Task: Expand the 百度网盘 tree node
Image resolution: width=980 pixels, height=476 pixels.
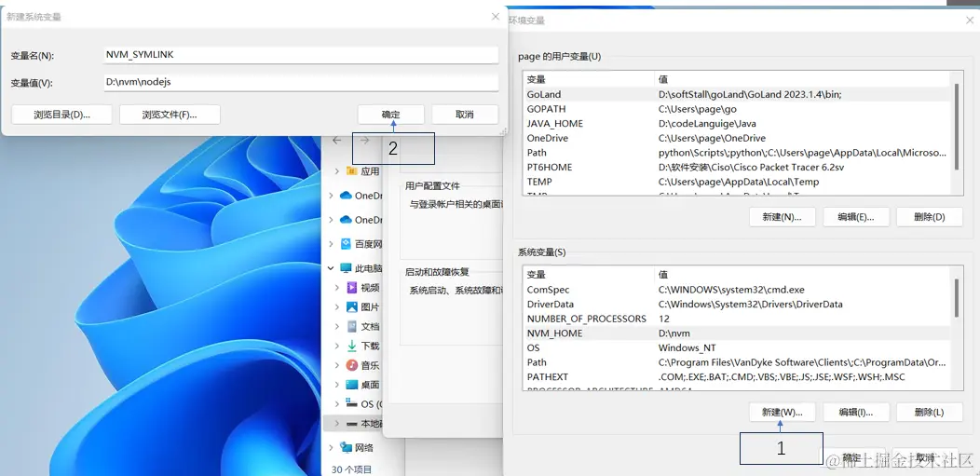Action: (x=332, y=244)
